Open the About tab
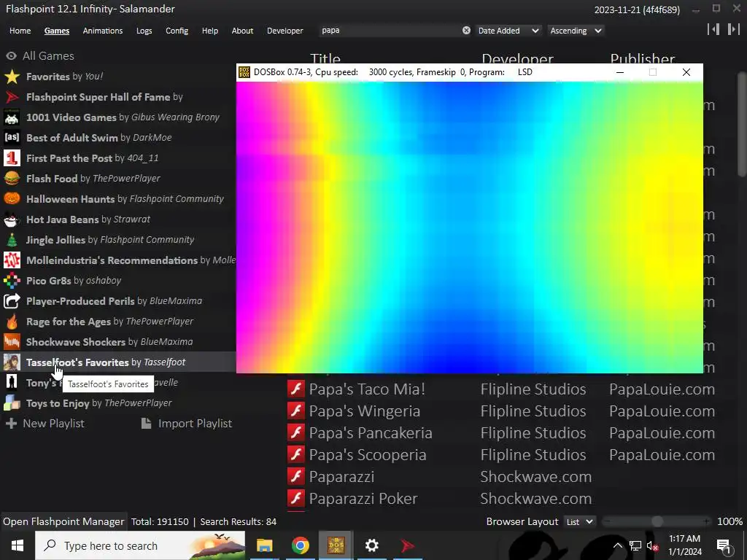 click(x=242, y=31)
